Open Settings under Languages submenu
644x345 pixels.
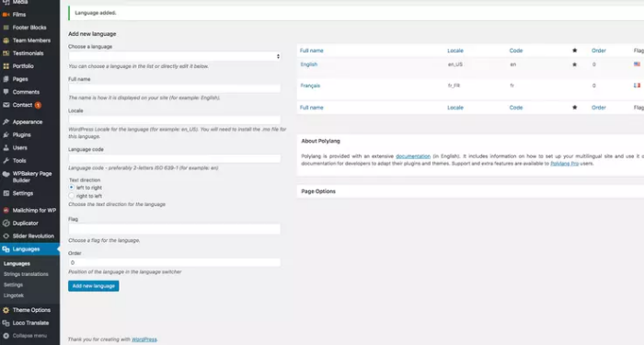point(13,285)
